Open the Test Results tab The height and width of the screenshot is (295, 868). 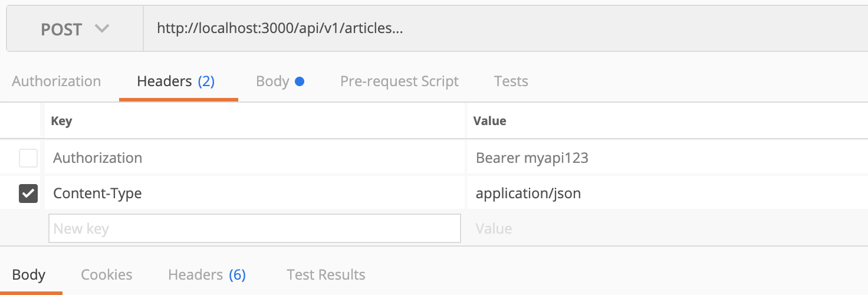coord(325,274)
